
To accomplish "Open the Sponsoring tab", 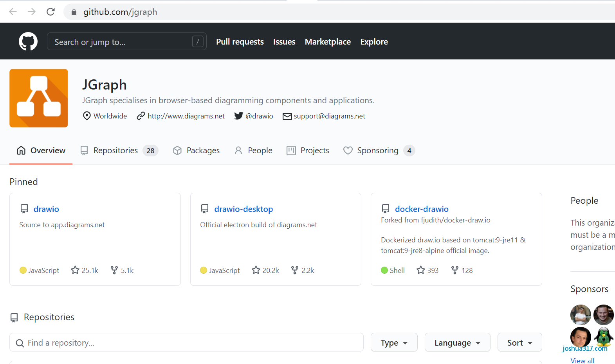I will (x=379, y=151).
